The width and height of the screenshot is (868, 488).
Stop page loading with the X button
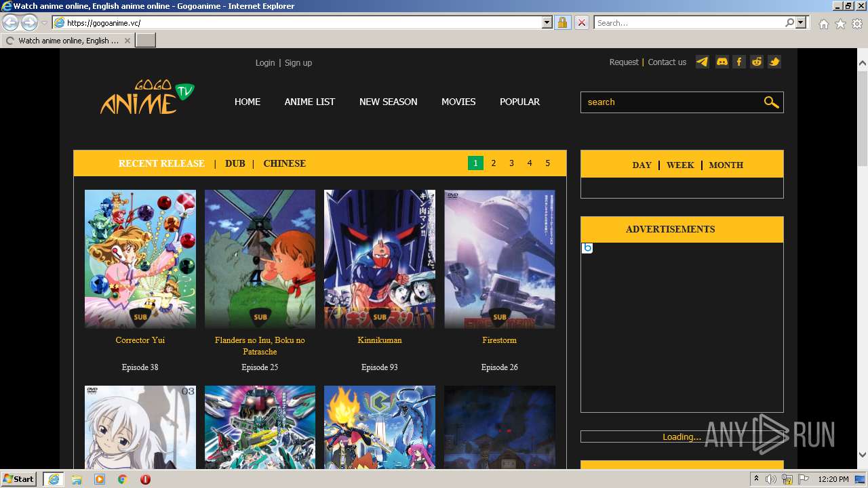point(581,22)
